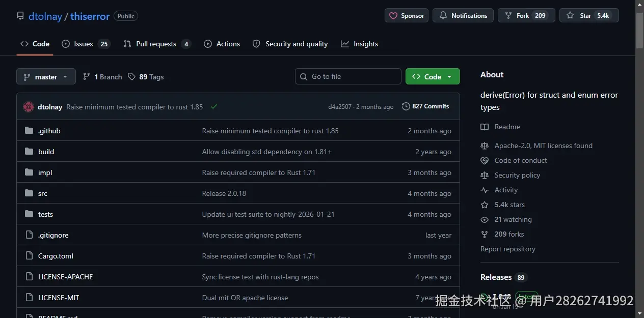Viewport: 644px width, 318px height.
Task: Open the Actions tab
Action: [x=222, y=44]
